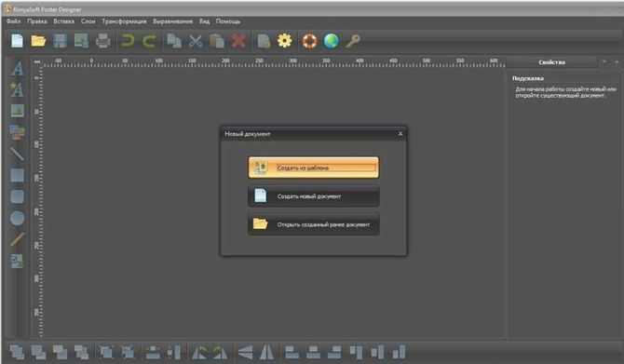
Task: Select the clipart tool in the left sidebar
Action: pos(17,132)
